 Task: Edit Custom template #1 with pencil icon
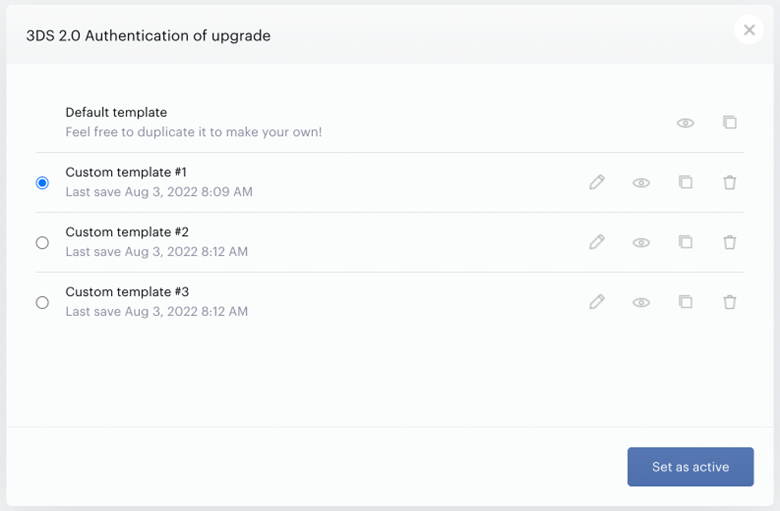coord(597,182)
